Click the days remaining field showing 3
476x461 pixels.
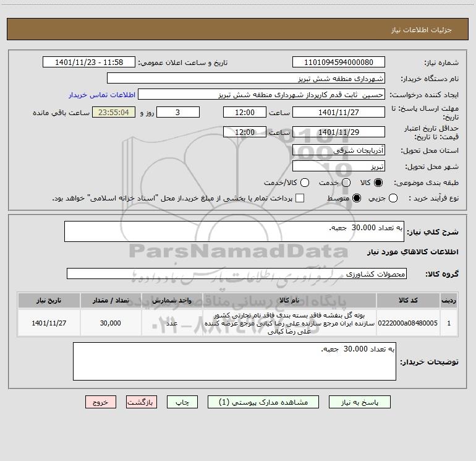(x=178, y=112)
